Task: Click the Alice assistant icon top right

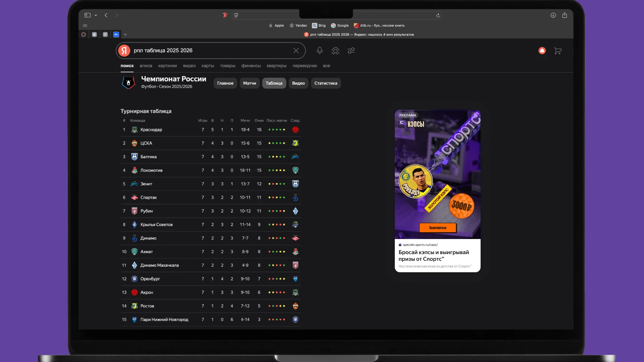Action: coord(542,51)
